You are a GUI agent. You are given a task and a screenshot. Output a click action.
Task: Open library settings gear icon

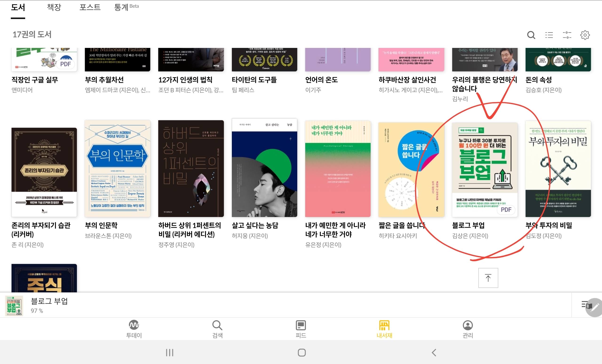click(x=585, y=35)
